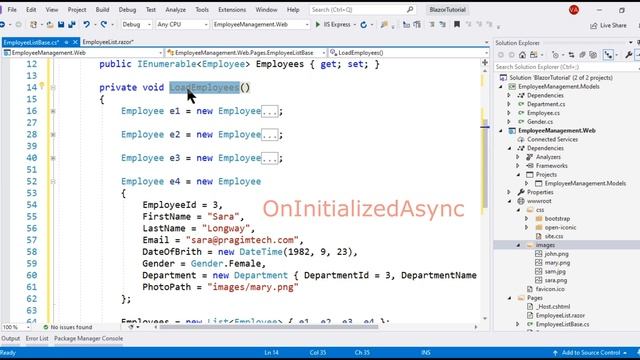Click the Solution Explorer Forward arrow
Screen dimensions: 640x360
[511, 55]
